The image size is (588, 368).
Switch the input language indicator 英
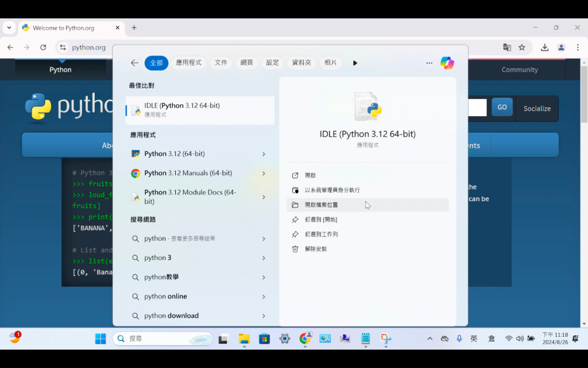[x=474, y=338]
